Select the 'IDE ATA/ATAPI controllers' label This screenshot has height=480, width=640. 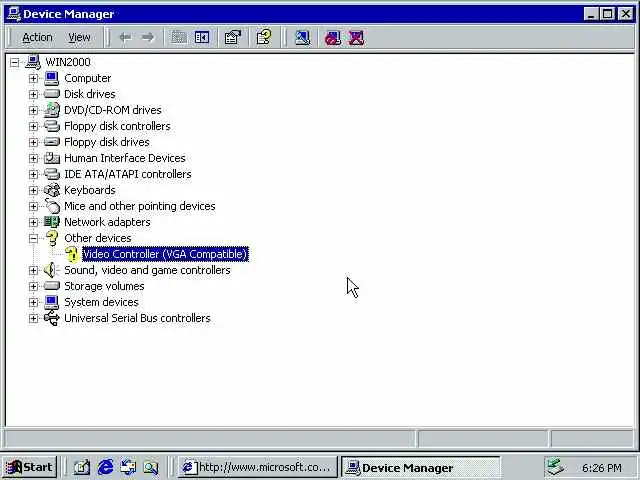click(x=128, y=174)
